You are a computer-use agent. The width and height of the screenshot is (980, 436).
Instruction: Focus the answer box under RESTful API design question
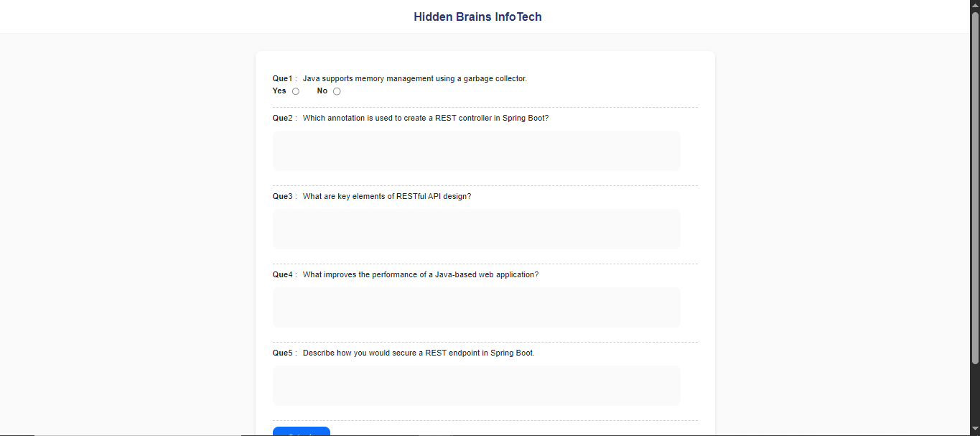(476, 229)
